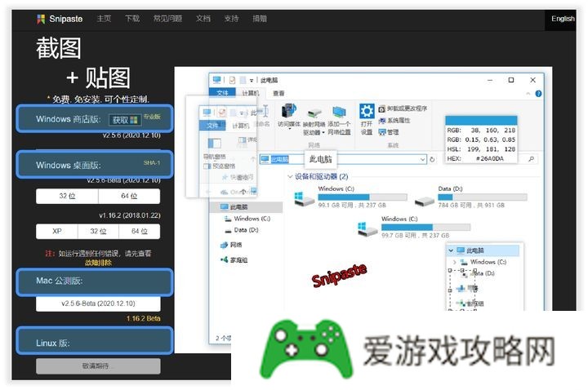Click the red Snipaste text sticker
This screenshot has width=588, height=390.
pyautogui.click(x=339, y=275)
